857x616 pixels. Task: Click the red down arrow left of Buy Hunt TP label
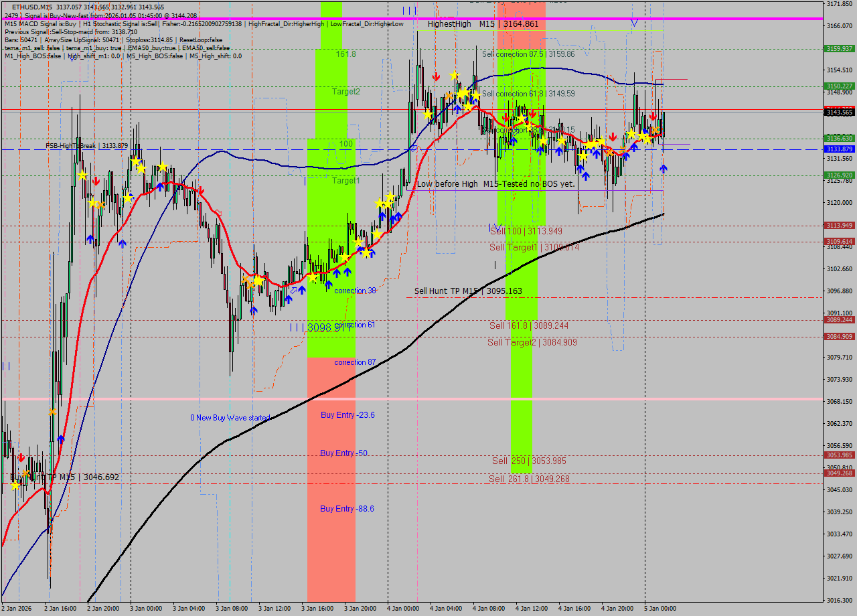(21, 457)
